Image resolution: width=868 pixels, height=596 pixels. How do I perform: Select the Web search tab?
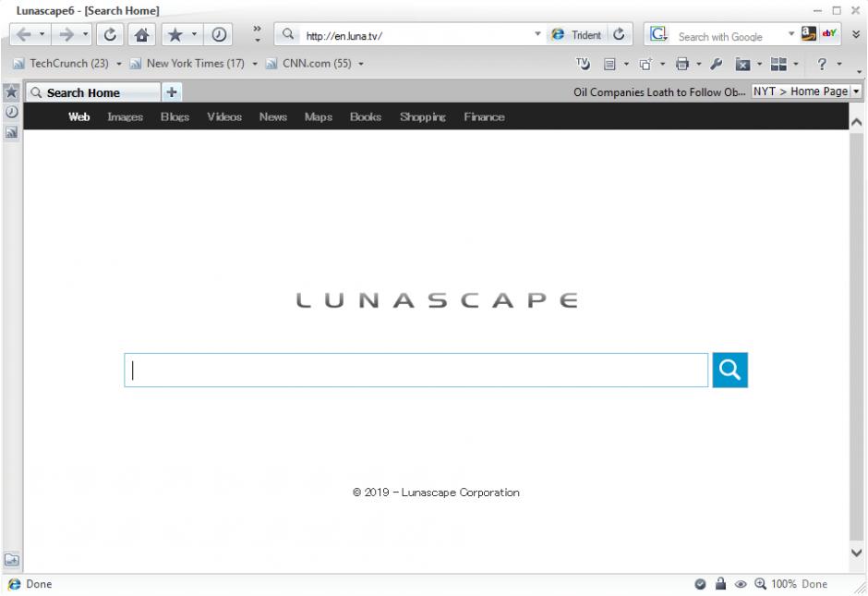pyautogui.click(x=79, y=116)
